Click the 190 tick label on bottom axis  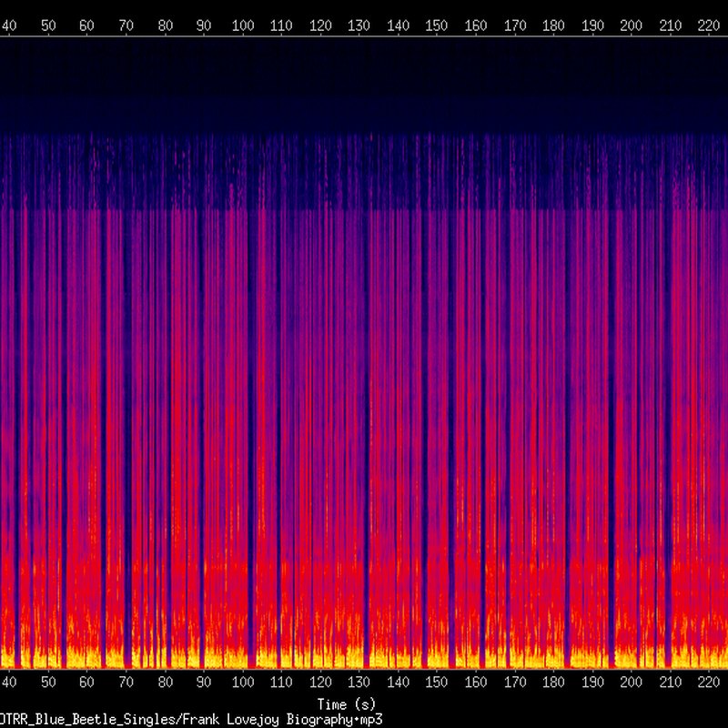(593, 682)
